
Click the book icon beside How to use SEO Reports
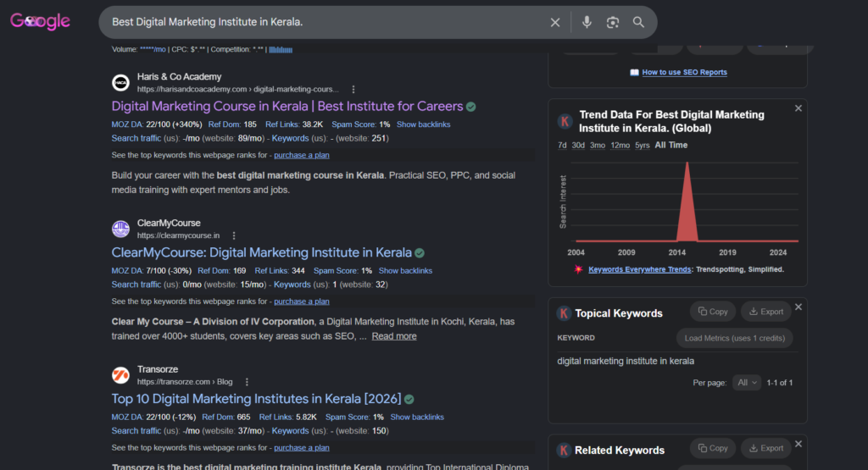[634, 73]
